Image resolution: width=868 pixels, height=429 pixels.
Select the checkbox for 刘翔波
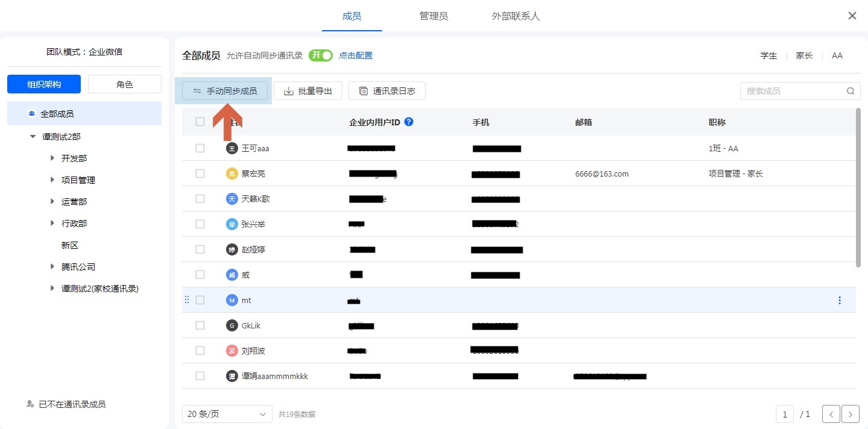tap(200, 351)
